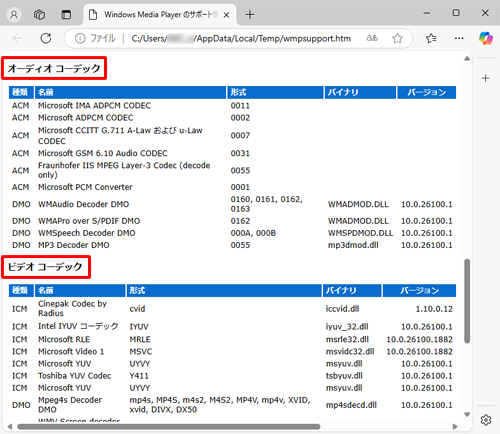Click the vertical scrollbar thumb

467,301
